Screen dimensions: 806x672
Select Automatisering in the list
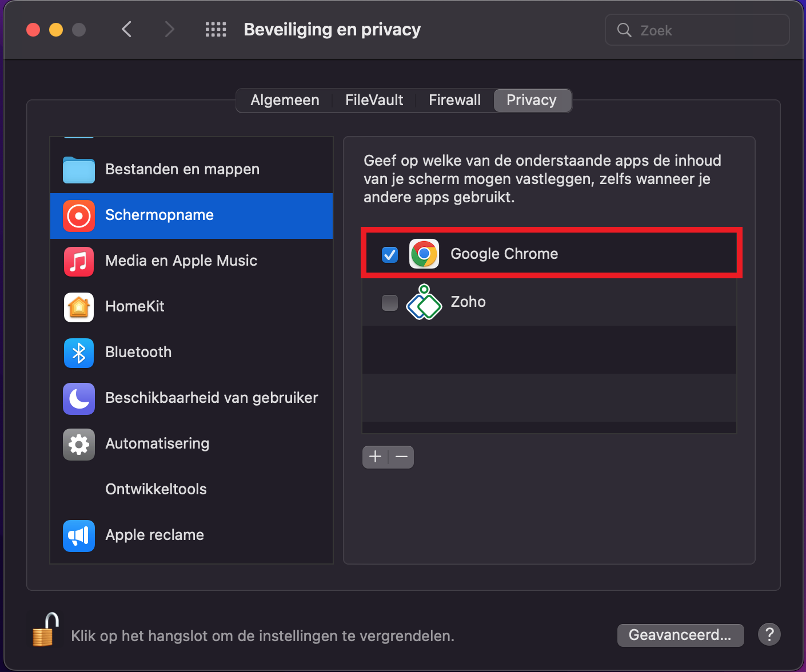point(191,445)
